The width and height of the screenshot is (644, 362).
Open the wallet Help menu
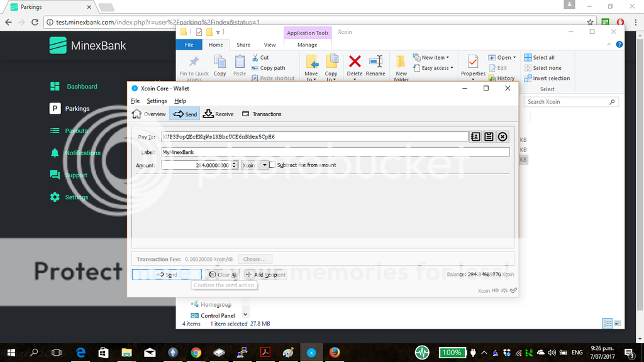click(180, 101)
